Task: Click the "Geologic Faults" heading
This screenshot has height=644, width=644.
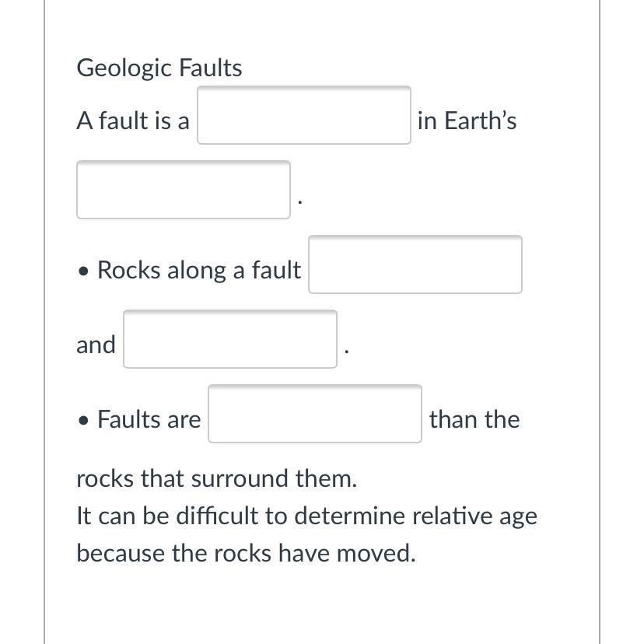Action: pyautogui.click(x=159, y=68)
